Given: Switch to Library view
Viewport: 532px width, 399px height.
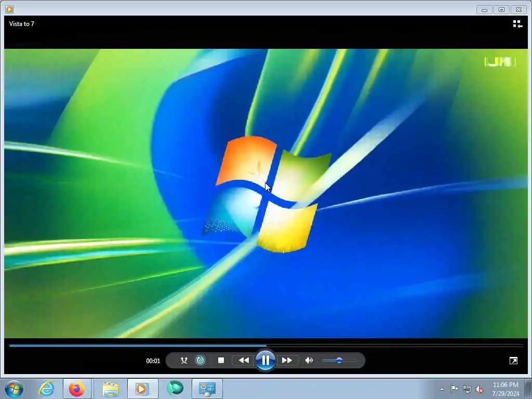Looking at the screenshot, I should click(517, 24).
